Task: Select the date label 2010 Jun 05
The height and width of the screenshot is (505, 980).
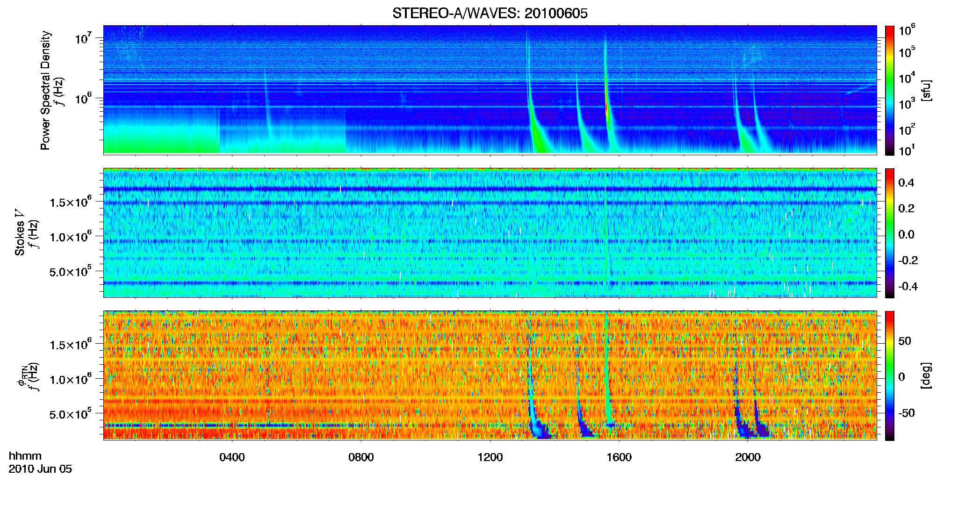Action: pos(40,469)
